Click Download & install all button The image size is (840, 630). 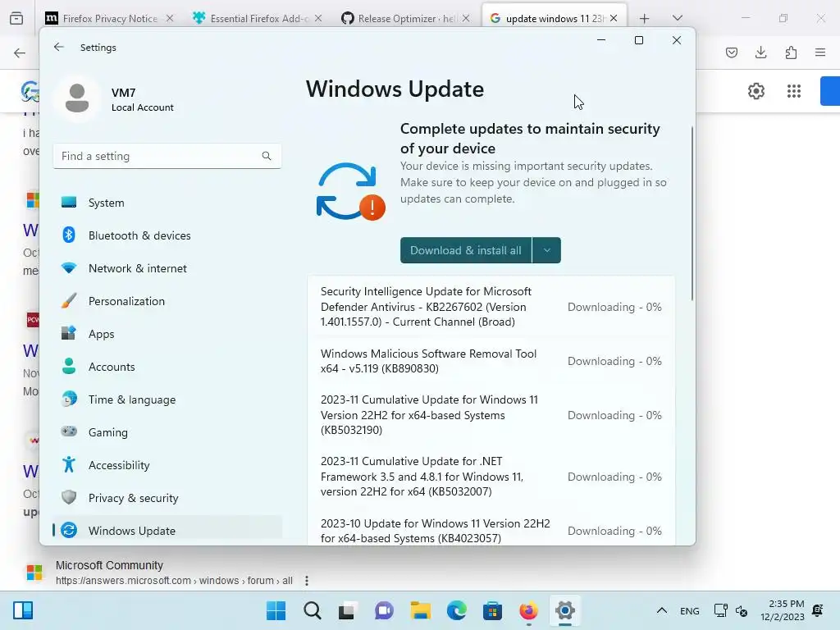466,250
